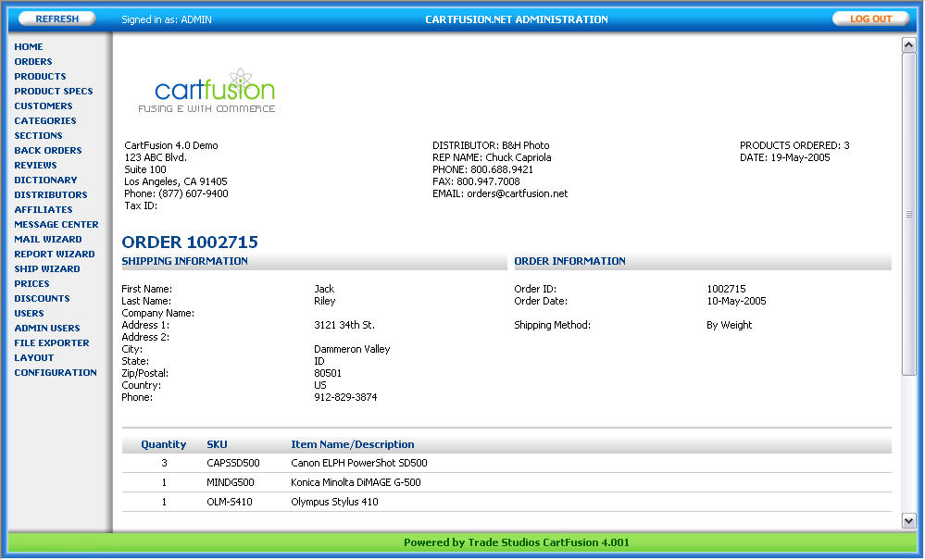
Task: Click the DISTRIBUTOR: B&H Photo line
Action: [491, 145]
